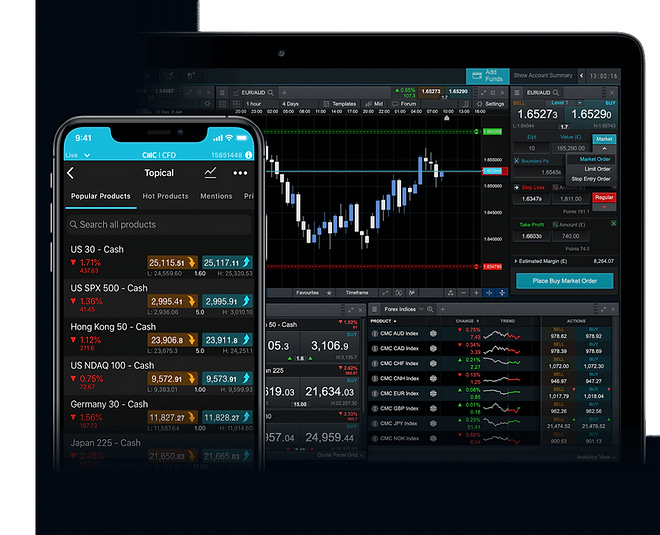Open the chart icon in Topical header
Screen dimensions: 660x535
point(211,172)
